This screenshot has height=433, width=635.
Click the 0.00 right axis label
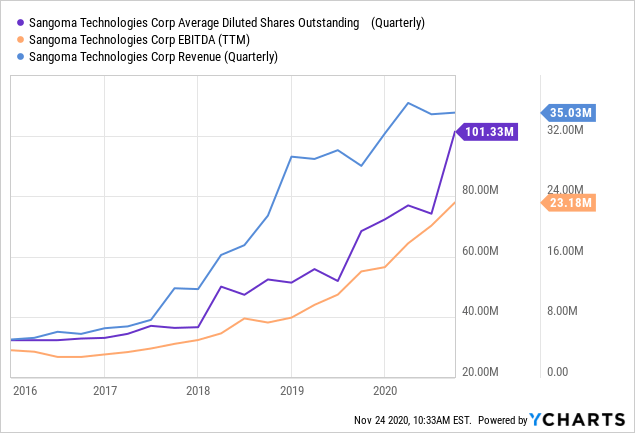(558, 372)
